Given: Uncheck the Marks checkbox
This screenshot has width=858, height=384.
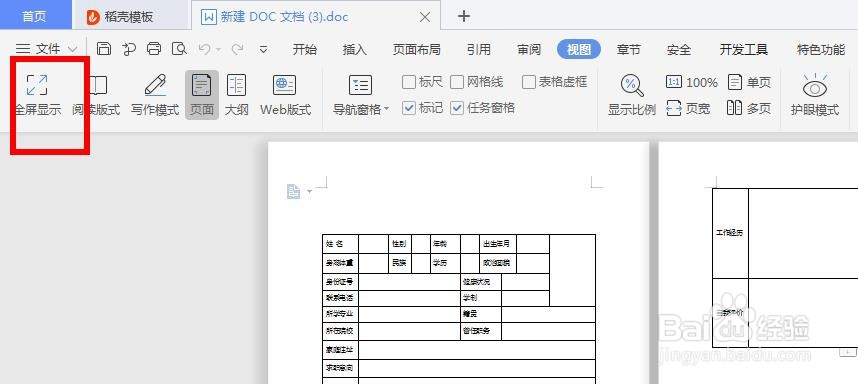Looking at the screenshot, I should 409,108.
